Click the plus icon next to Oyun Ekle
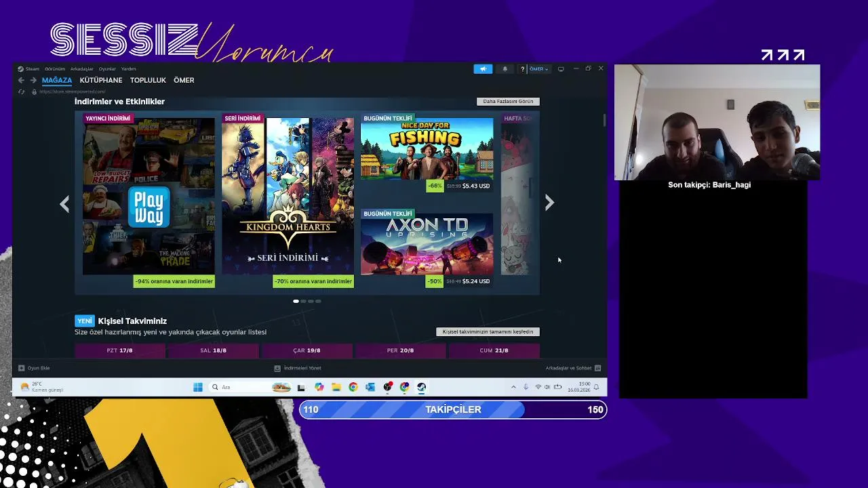This screenshot has width=868, height=488. point(22,368)
